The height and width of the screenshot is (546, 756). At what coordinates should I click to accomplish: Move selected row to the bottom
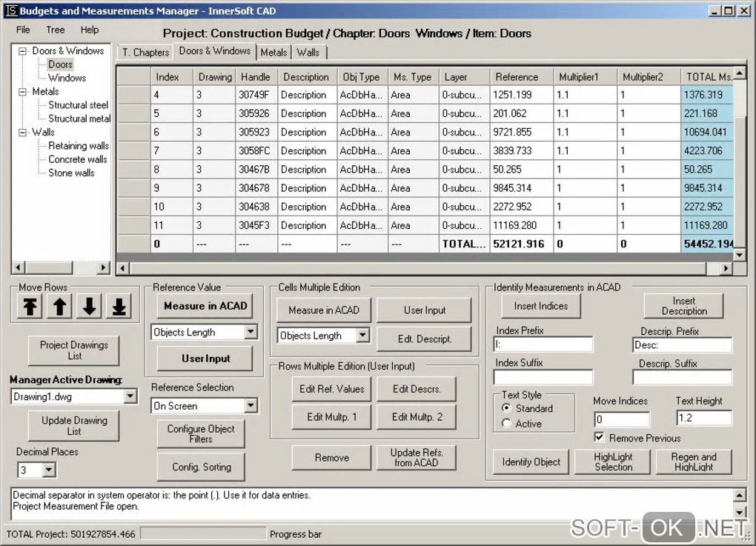[x=119, y=307]
